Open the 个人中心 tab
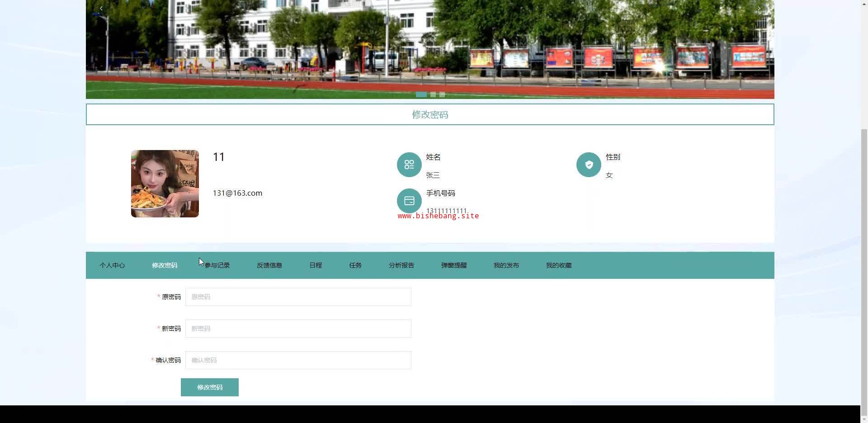The width and height of the screenshot is (868, 423). tap(112, 265)
